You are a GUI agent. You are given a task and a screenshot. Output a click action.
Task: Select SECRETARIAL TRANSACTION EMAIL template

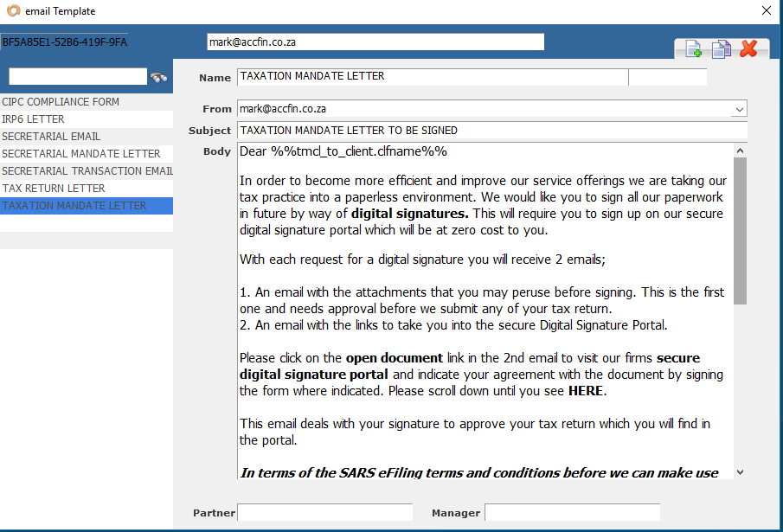87,171
